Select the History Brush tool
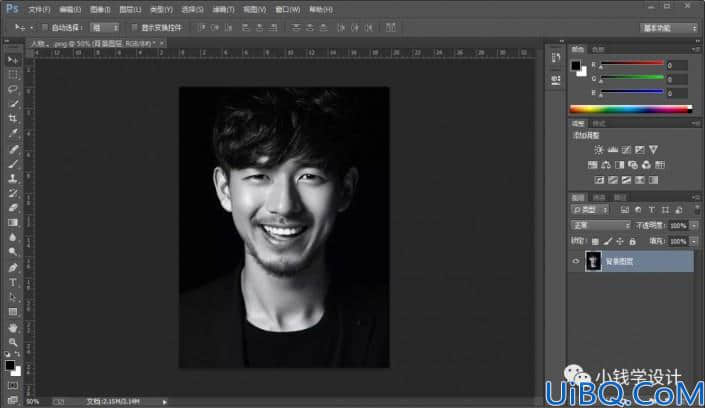The height and width of the screenshot is (408, 705). coord(13,193)
